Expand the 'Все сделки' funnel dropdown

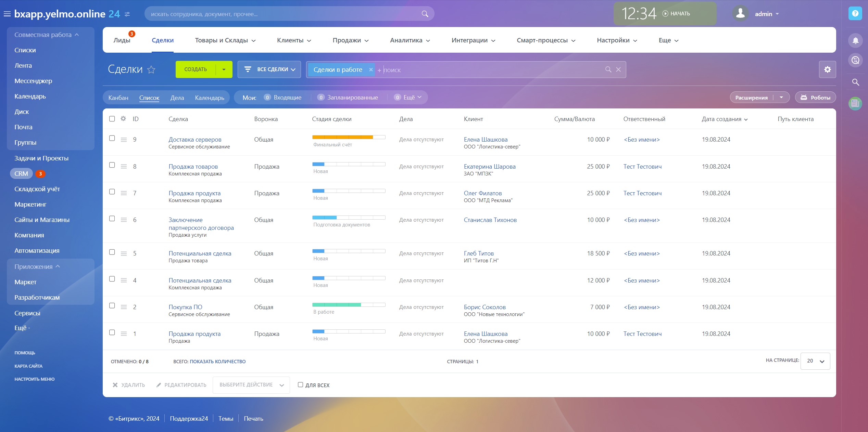(x=269, y=69)
